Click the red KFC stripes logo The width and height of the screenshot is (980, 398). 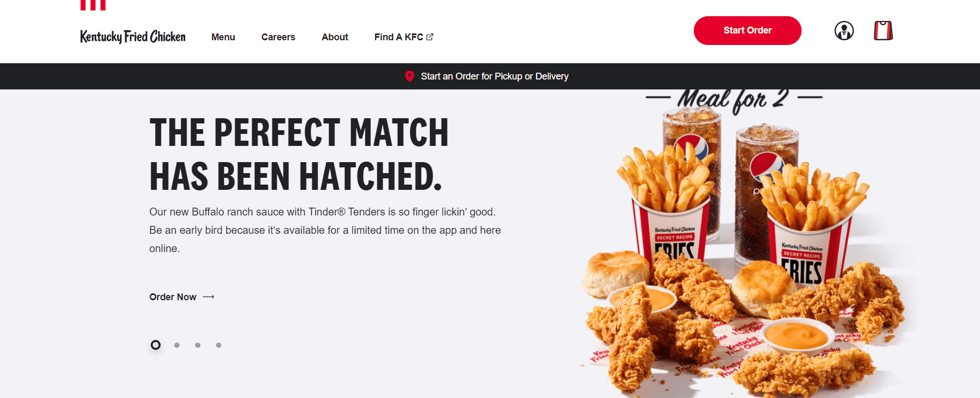pyautogui.click(x=93, y=5)
